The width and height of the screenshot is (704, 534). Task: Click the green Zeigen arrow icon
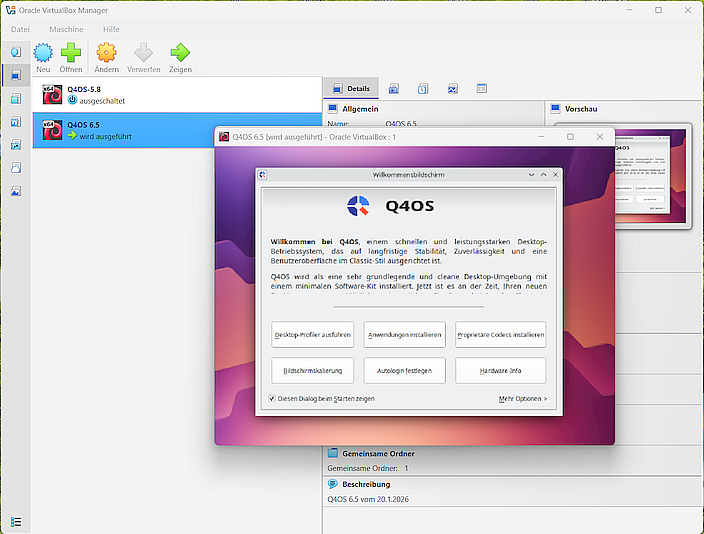point(180,53)
